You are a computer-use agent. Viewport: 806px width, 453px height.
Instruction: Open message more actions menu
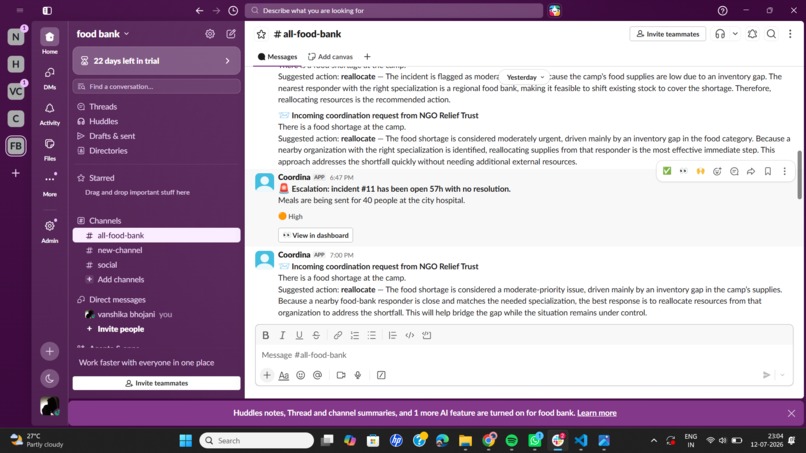point(784,171)
